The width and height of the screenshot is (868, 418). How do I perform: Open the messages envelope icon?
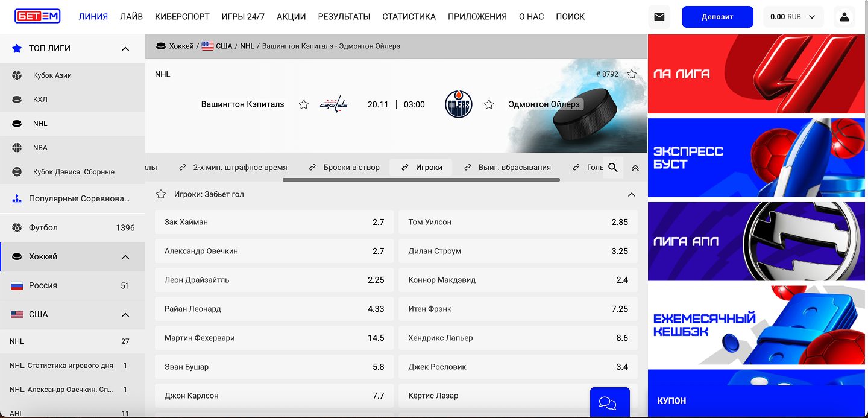pos(659,17)
